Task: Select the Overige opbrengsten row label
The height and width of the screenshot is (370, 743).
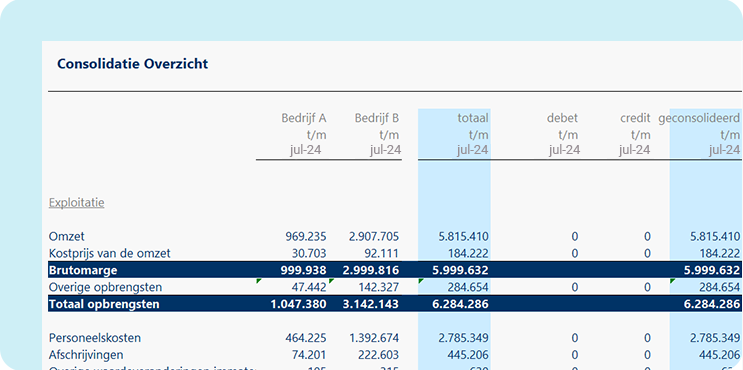Action: pos(105,287)
